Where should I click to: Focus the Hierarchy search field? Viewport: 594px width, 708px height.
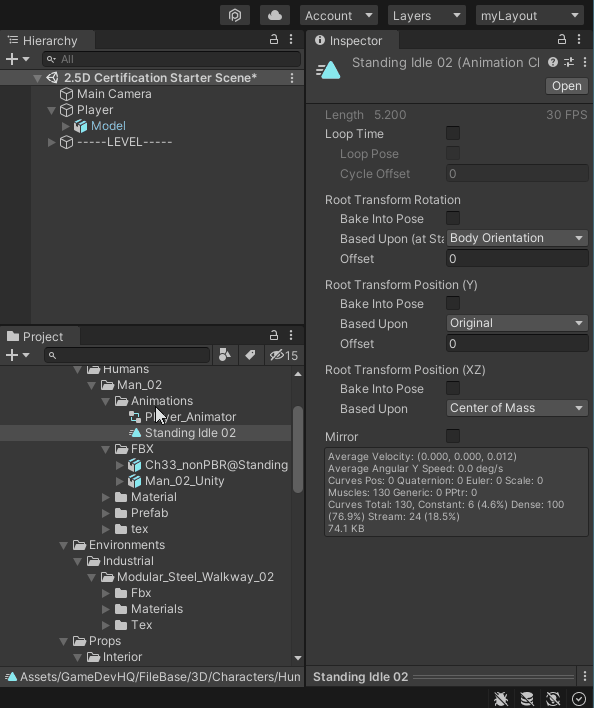click(x=172, y=59)
